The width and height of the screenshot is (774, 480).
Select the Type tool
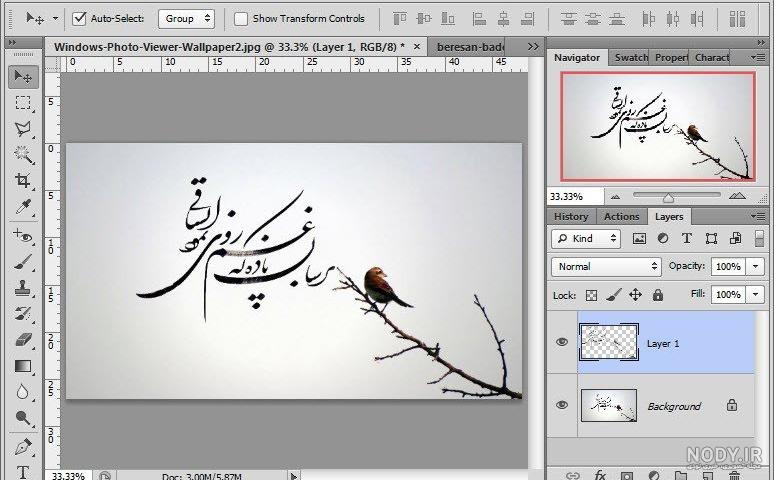(x=23, y=472)
